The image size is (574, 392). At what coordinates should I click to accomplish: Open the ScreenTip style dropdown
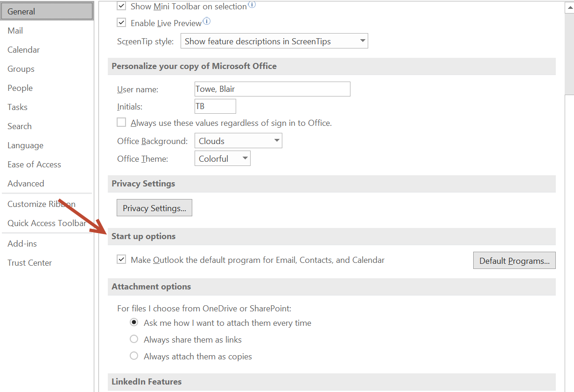(274, 41)
